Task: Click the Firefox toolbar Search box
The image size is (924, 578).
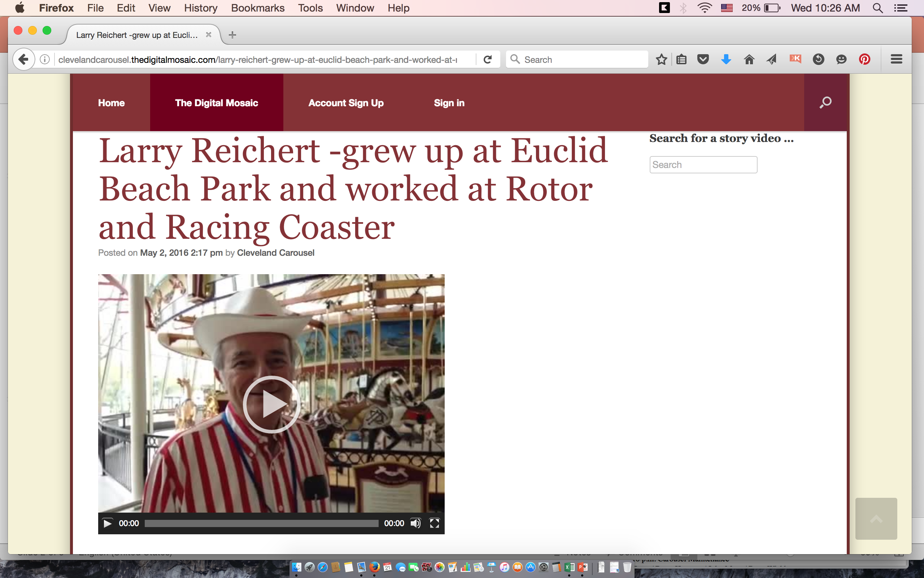Action: tap(577, 59)
